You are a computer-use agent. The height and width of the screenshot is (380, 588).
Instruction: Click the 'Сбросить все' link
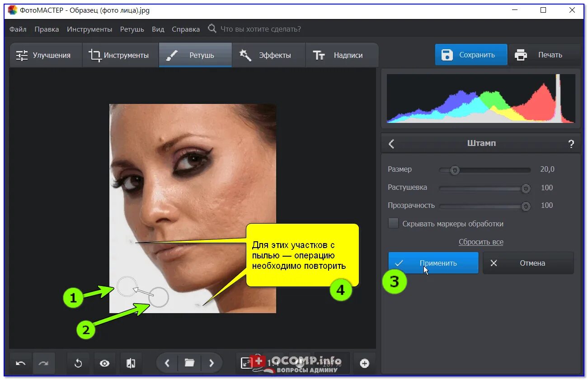pyautogui.click(x=481, y=242)
